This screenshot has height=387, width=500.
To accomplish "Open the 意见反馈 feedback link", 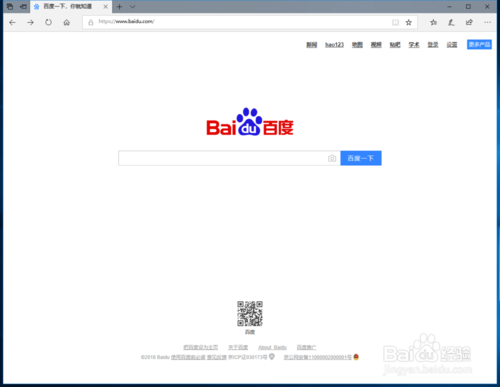I will [217, 357].
